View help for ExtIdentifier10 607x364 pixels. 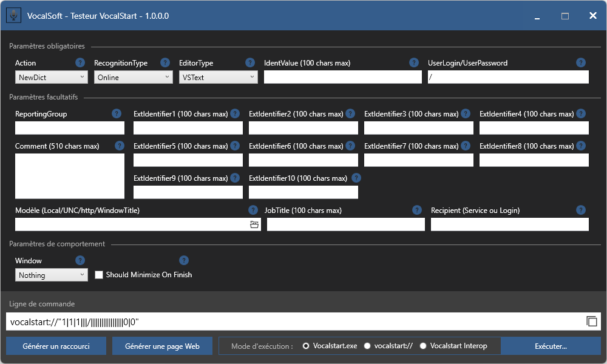(x=356, y=178)
